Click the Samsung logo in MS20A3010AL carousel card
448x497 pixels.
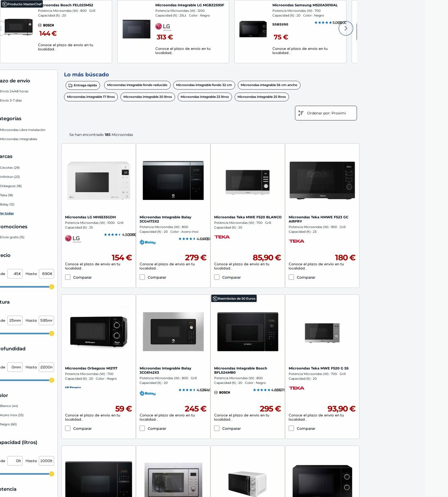tap(280, 24)
